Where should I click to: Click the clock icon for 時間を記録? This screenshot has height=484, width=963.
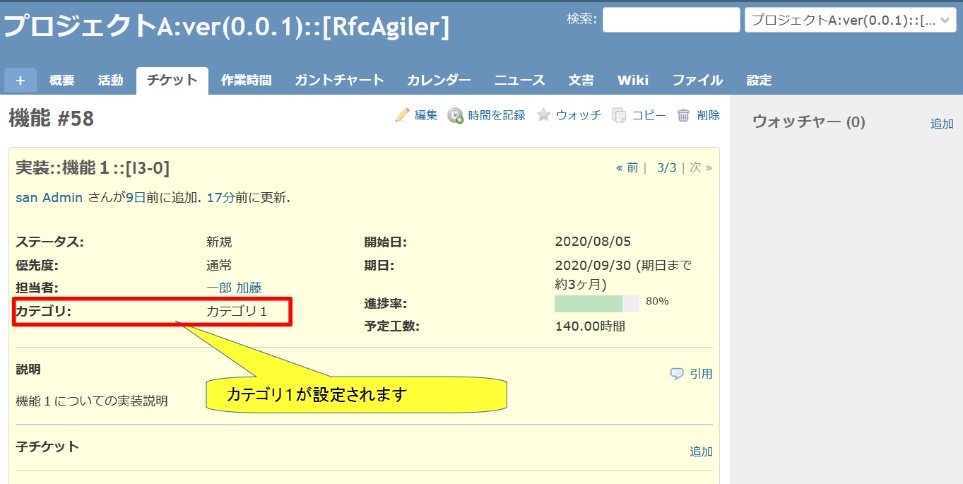(455, 115)
